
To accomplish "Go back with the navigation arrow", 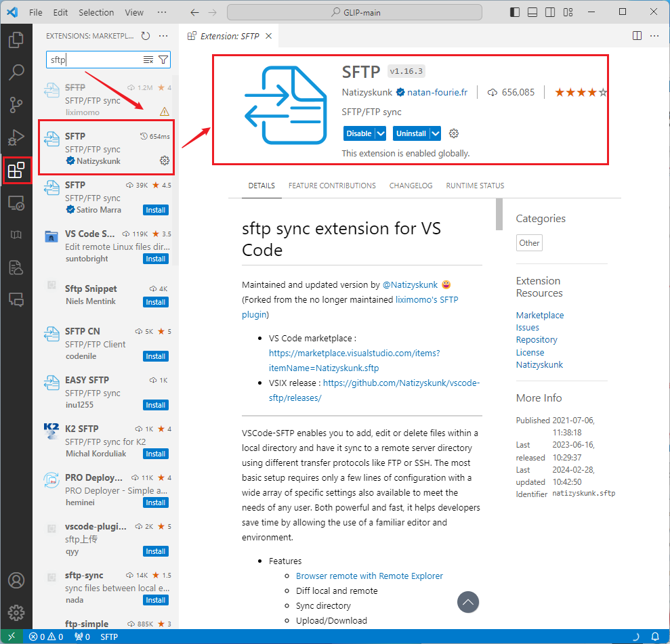I will (x=194, y=12).
